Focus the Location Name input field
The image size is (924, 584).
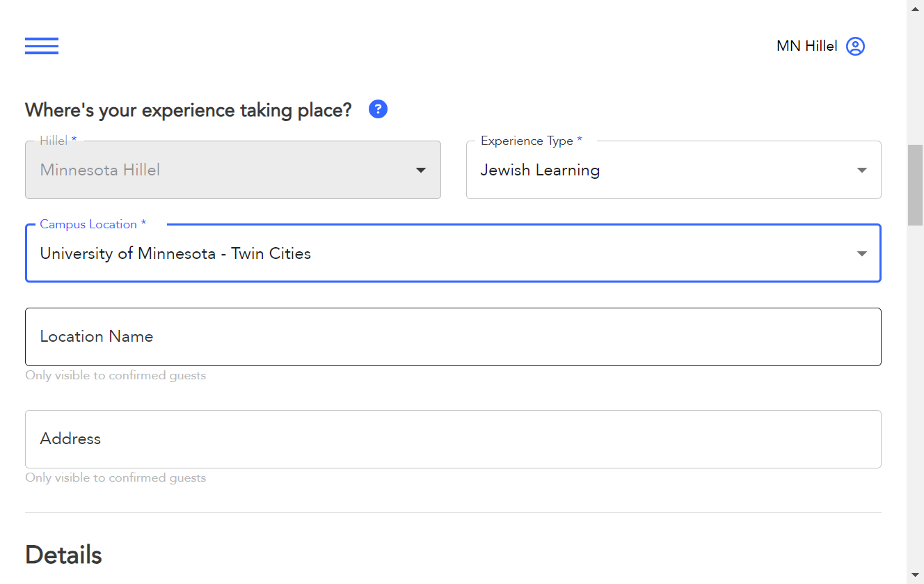pos(453,337)
